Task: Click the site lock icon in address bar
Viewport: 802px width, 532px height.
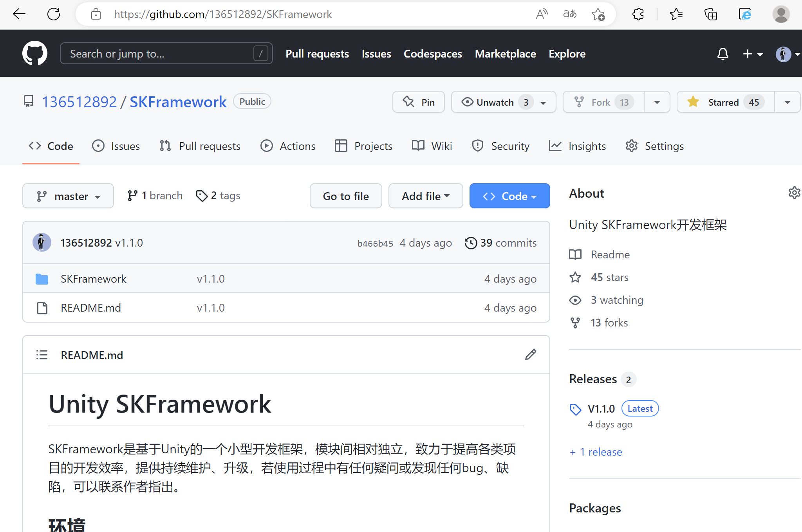Action: tap(96, 14)
